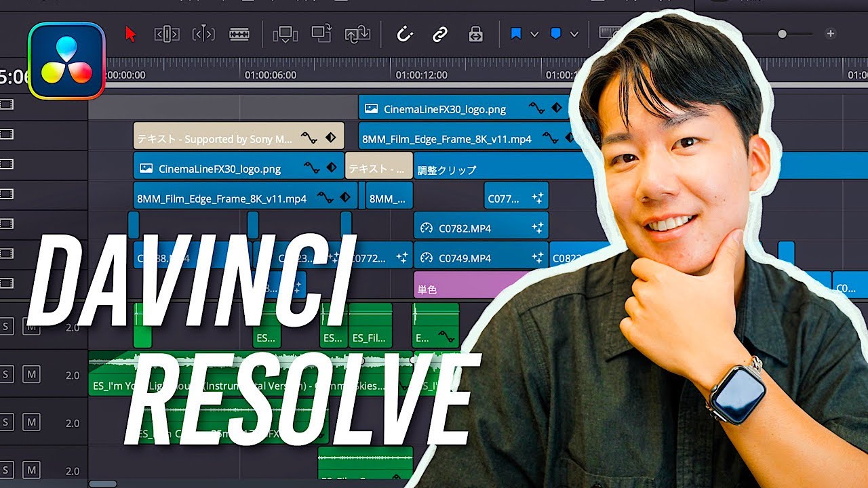The image size is (868, 488).
Task: Activate the Trim Edit Mode tool
Action: pos(167,34)
